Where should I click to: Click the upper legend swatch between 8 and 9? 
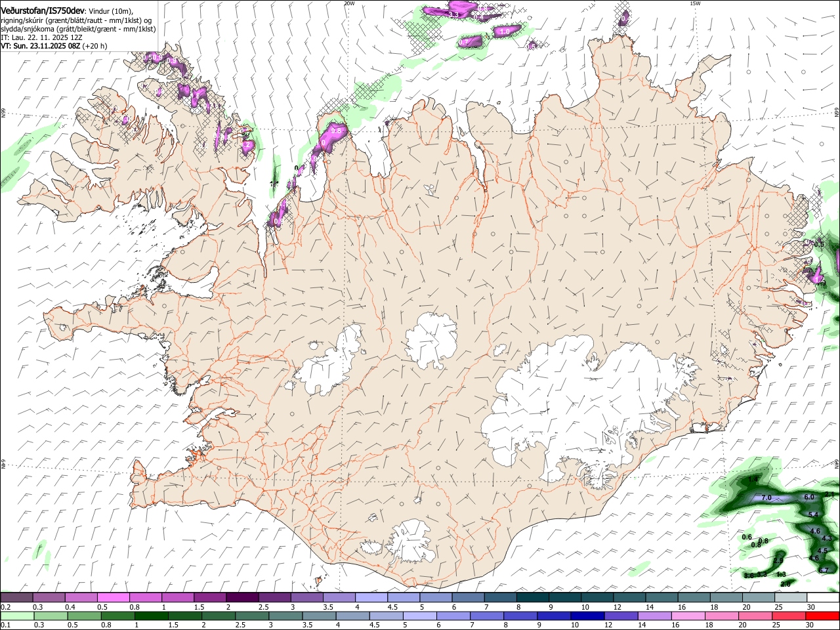532,598
